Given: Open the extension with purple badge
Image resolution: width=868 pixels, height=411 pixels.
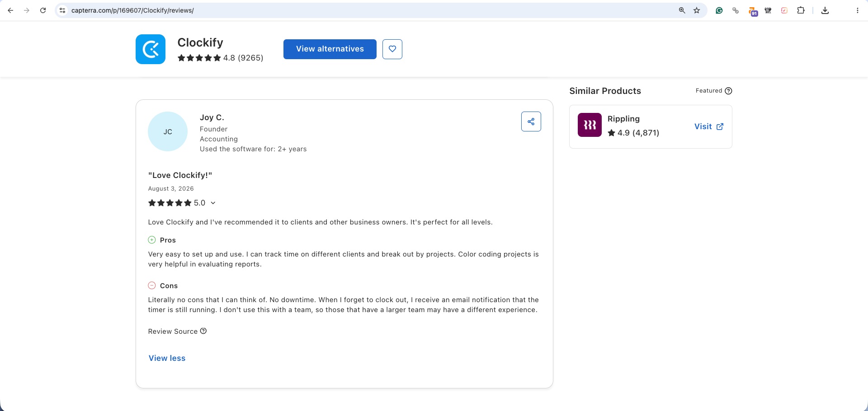Looking at the screenshot, I should pyautogui.click(x=752, y=11).
